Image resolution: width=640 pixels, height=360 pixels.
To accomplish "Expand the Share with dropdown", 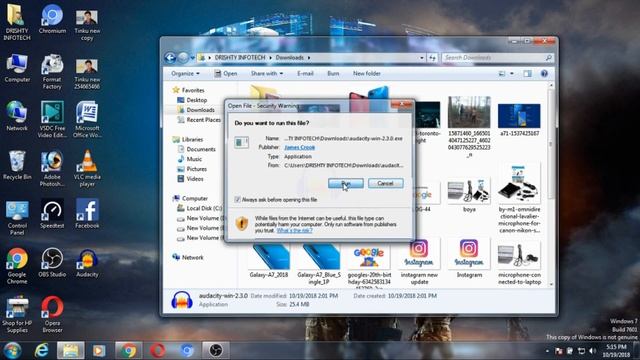I will pos(267,73).
